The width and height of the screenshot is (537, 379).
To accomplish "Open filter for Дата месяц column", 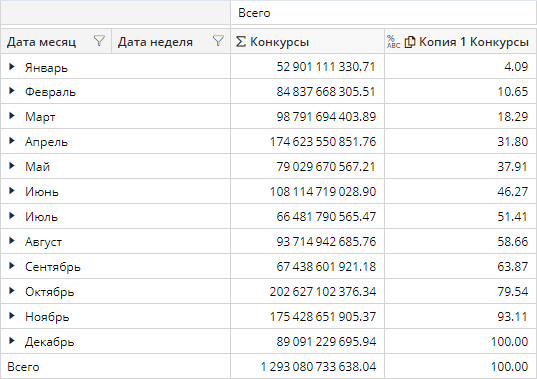I will (x=99, y=41).
